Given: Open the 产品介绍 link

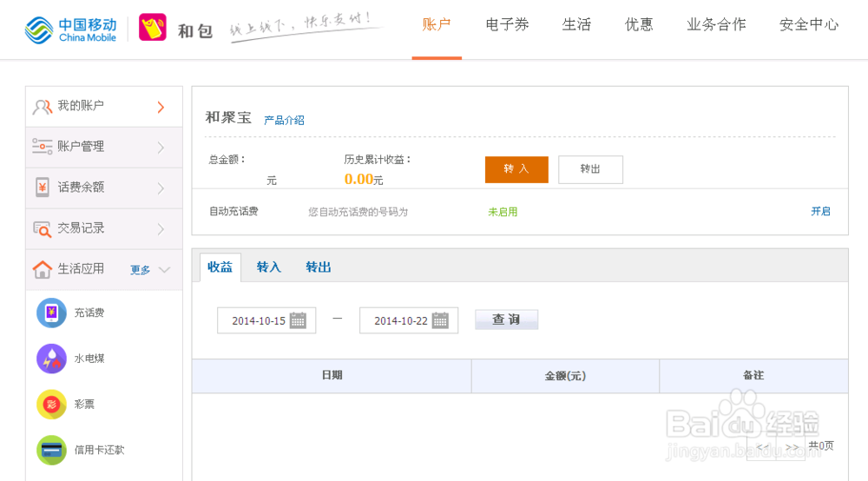Looking at the screenshot, I should 284,120.
